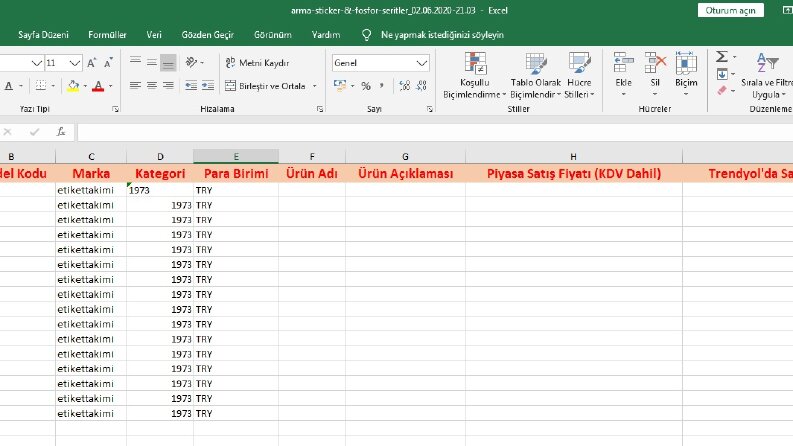
Task: Click the formula bar Cancel X icon
Action: [7, 132]
